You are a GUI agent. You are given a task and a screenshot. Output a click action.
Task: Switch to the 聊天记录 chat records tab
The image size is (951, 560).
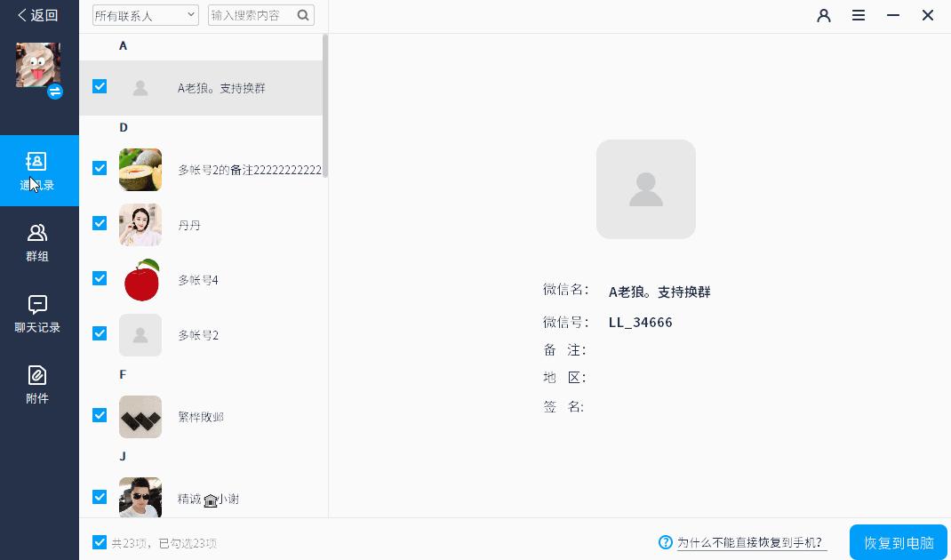pos(37,313)
